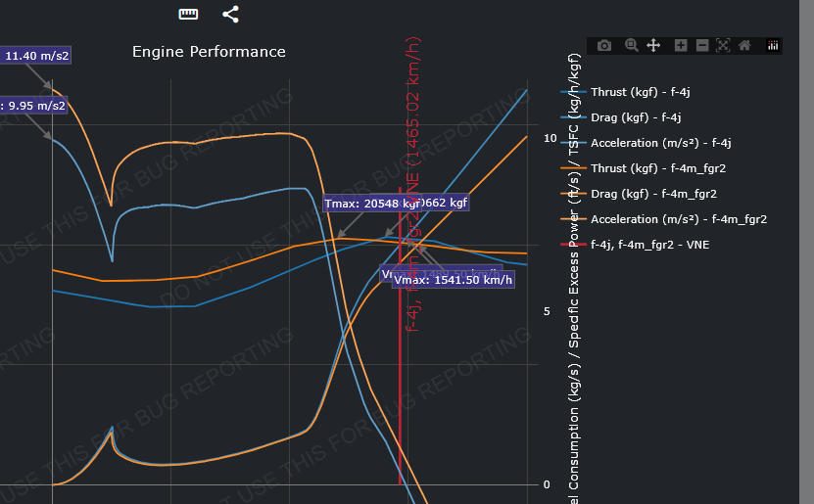Click the 'Vmax: 1541.50 km/h' annotation
The height and width of the screenshot is (504, 814).
click(x=453, y=280)
